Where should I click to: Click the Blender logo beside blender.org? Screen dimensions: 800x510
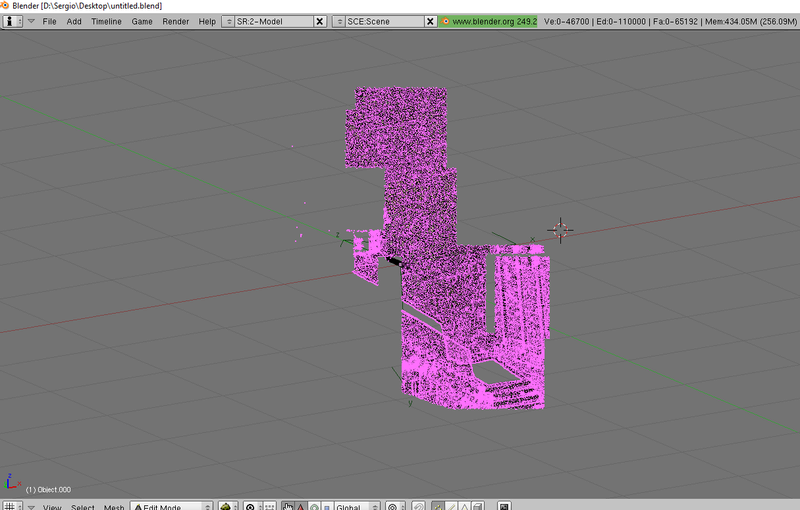[x=445, y=21]
